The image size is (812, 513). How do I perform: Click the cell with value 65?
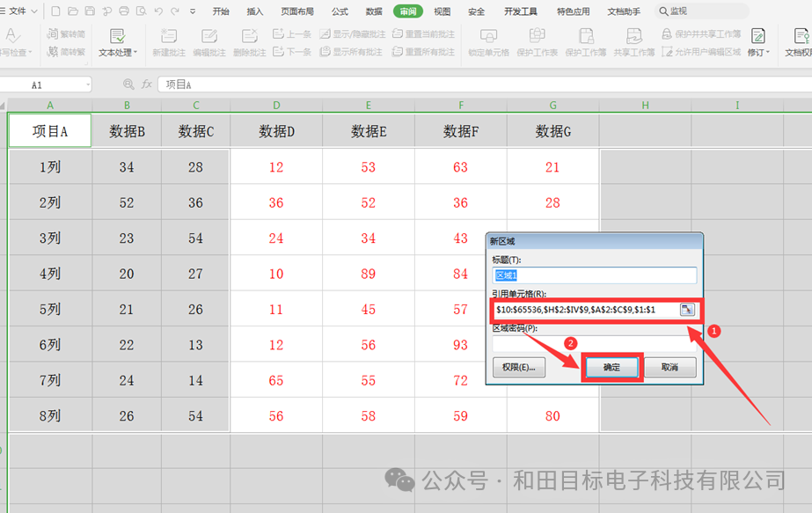click(x=276, y=380)
